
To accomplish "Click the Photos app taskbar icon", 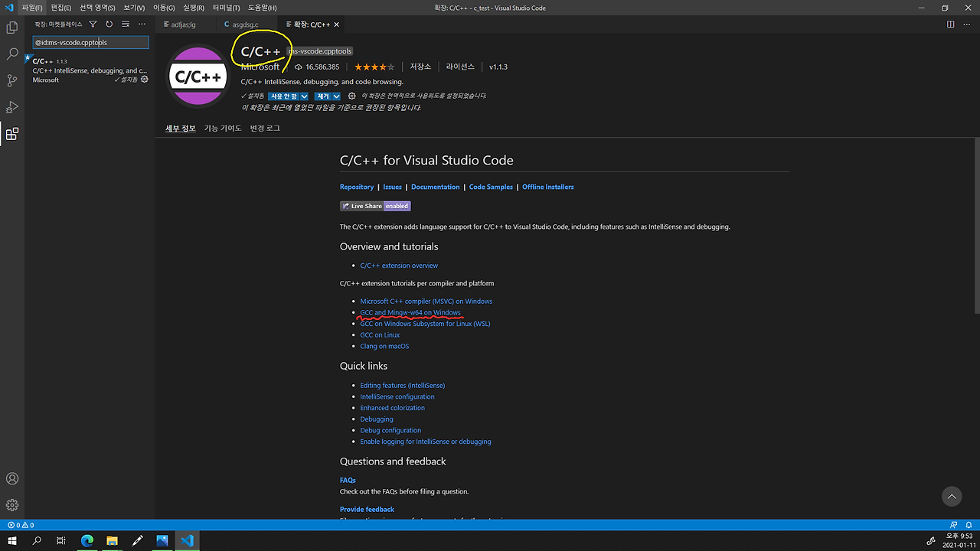I will (162, 540).
